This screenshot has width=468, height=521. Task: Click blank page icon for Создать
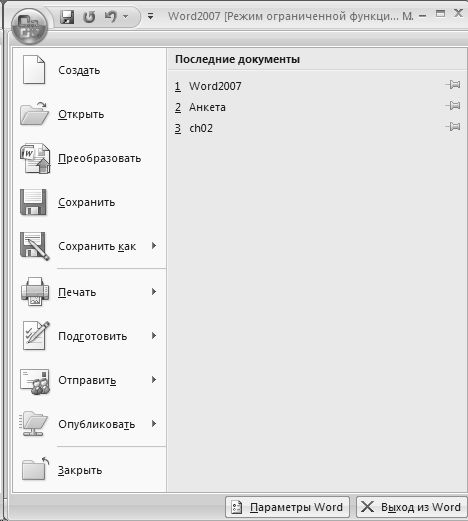coord(34,70)
